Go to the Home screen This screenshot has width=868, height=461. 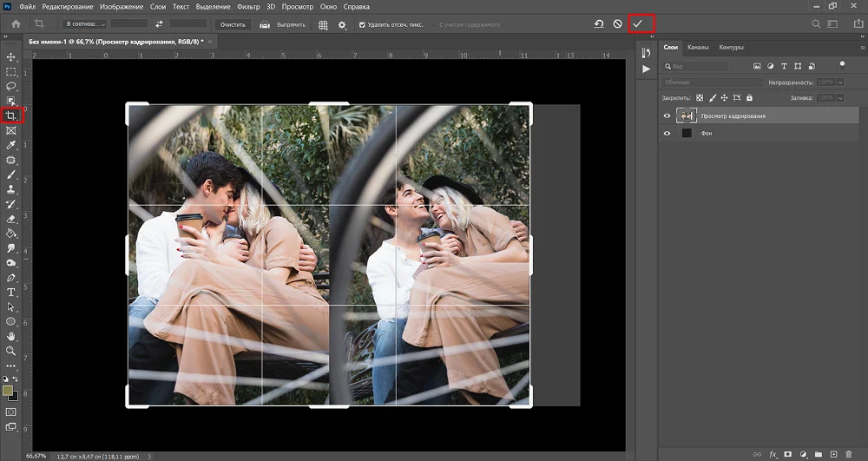[16, 24]
